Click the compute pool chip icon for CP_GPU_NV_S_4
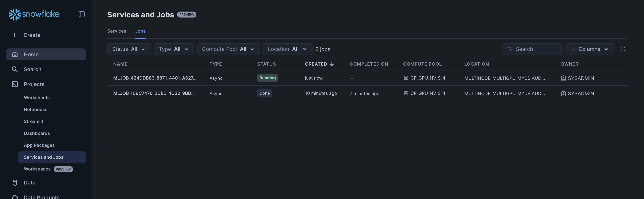The image size is (644, 199). [x=406, y=78]
